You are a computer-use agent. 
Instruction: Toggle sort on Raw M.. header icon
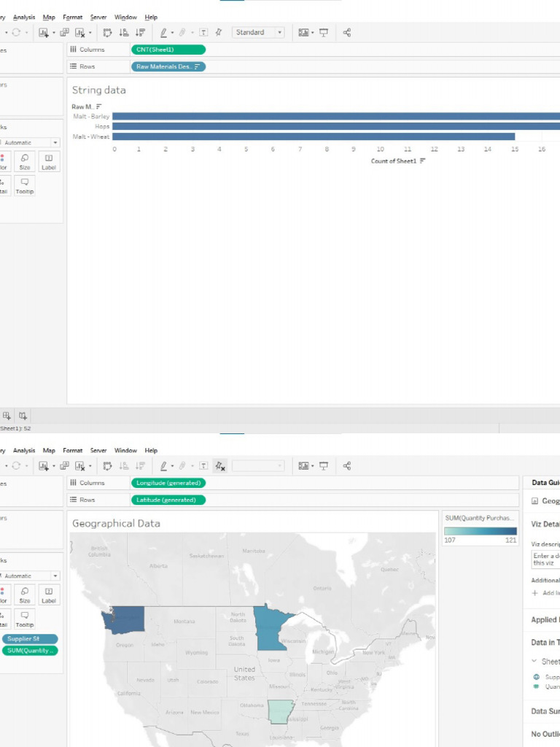(99, 107)
